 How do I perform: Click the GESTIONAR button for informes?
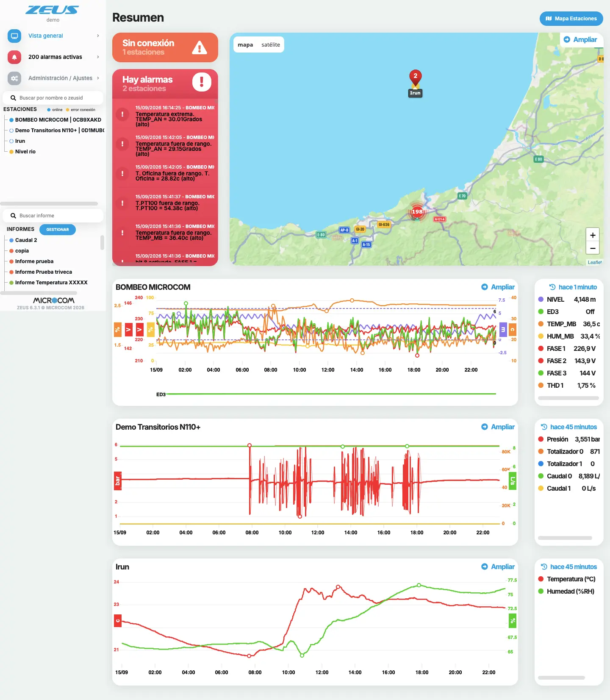pyautogui.click(x=58, y=229)
